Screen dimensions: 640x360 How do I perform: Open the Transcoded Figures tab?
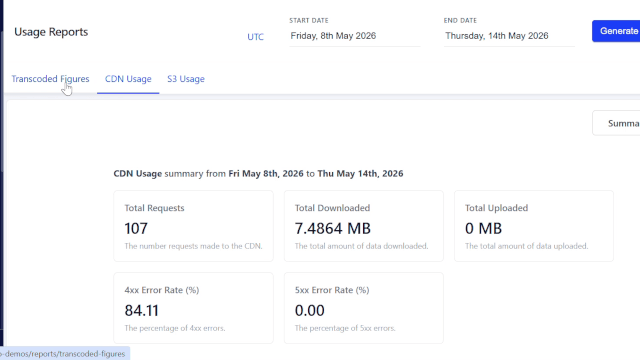point(50,79)
